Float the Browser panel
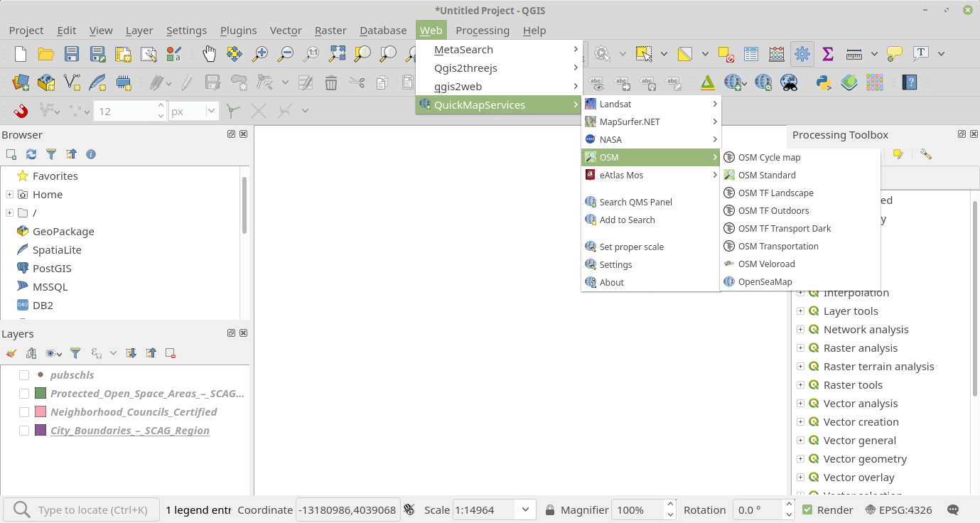980x523 pixels. tap(232, 134)
